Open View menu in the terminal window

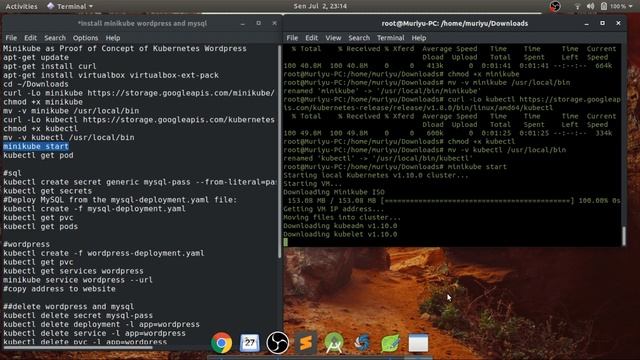(333, 38)
